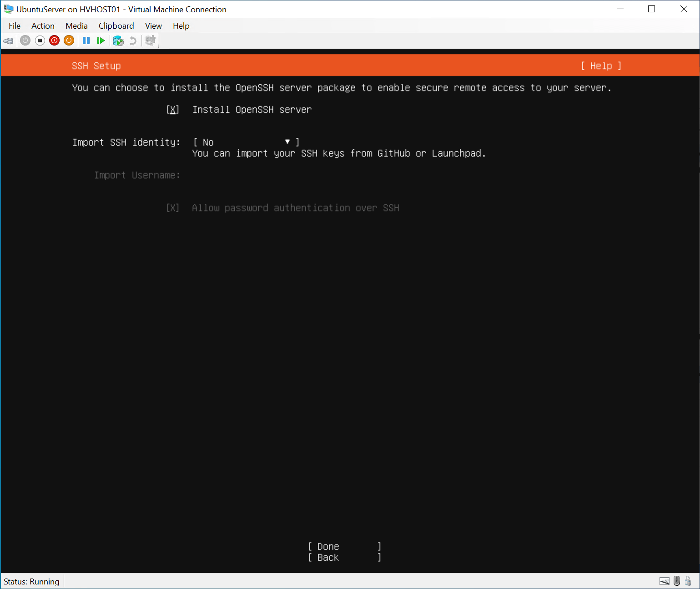Close the Virtual Machine Connection window
This screenshot has width=700, height=589.
[684, 9]
